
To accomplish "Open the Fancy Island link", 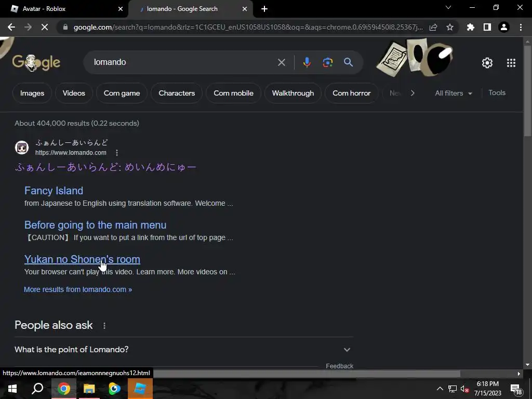I will (x=54, y=191).
